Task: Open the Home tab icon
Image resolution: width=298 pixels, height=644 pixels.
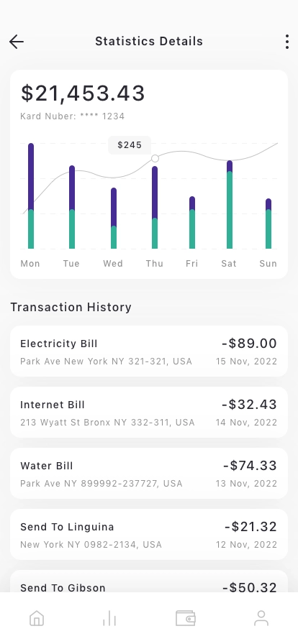Action: [37, 618]
